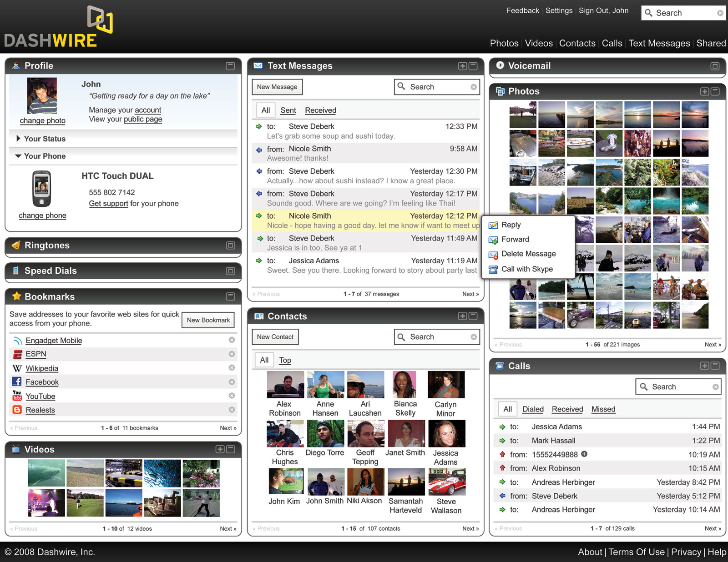This screenshot has width=728, height=562.
Task: Collapse the Profile panel
Action: click(x=230, y=66)
